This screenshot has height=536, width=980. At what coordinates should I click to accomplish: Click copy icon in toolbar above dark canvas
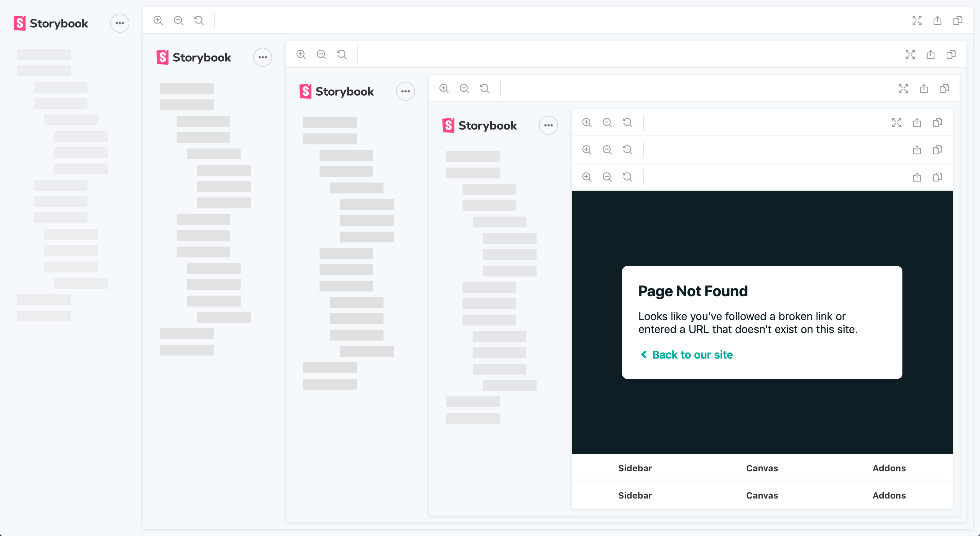[x=937, y=177]
